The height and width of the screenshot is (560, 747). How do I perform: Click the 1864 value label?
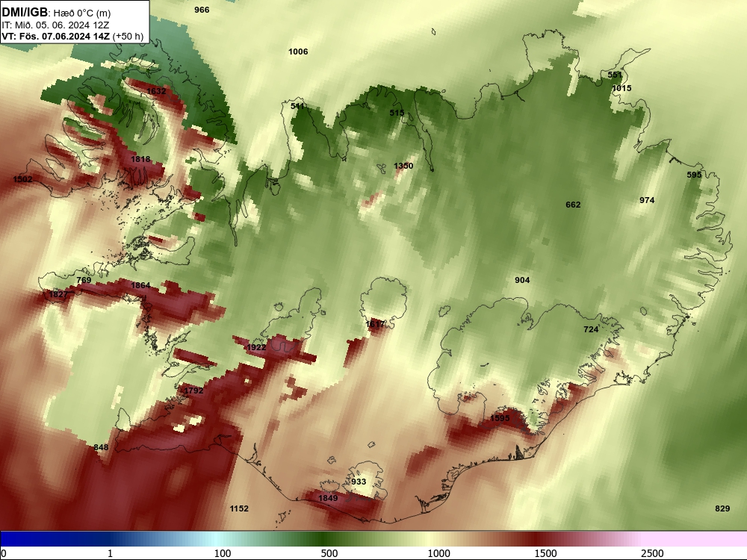[140, 285]
